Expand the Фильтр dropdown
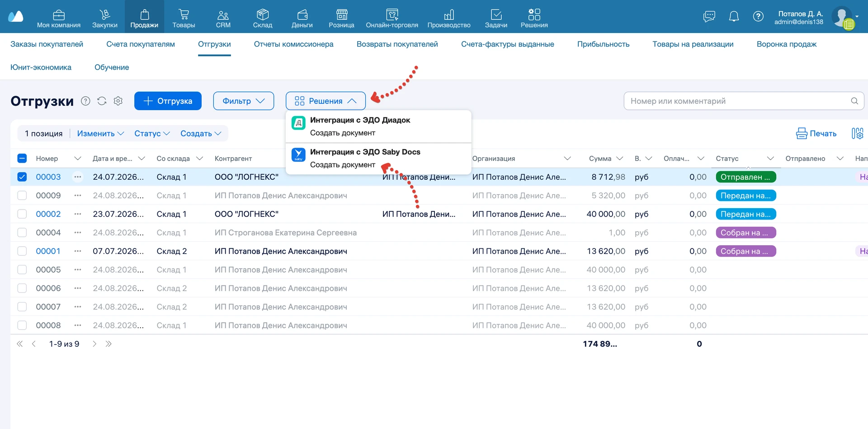The image size is (868, 429). coord(244,101)
